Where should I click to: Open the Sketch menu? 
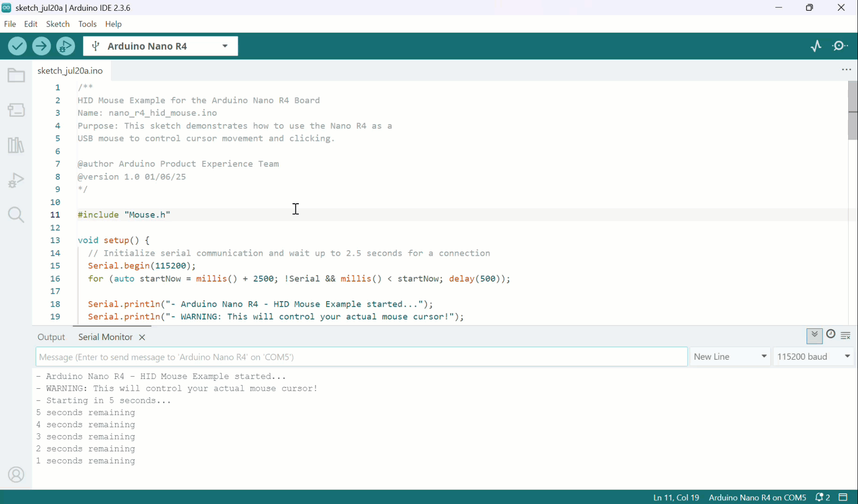click(x=58, y=24)
